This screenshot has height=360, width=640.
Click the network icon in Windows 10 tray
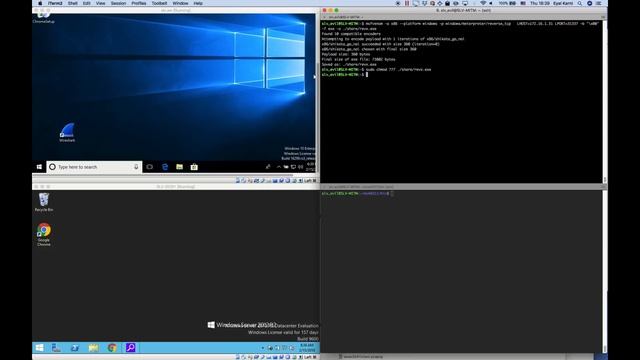pos(293,167)
